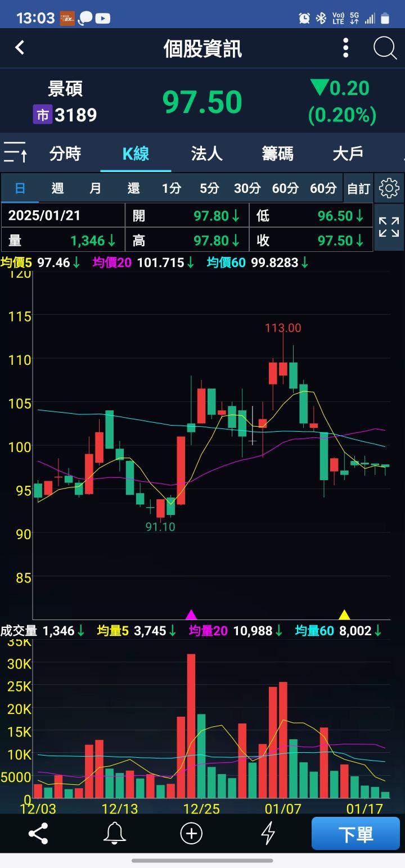The image size is (405, 868).
Task: Go back using the left chevron
Action: pos(20,48)
